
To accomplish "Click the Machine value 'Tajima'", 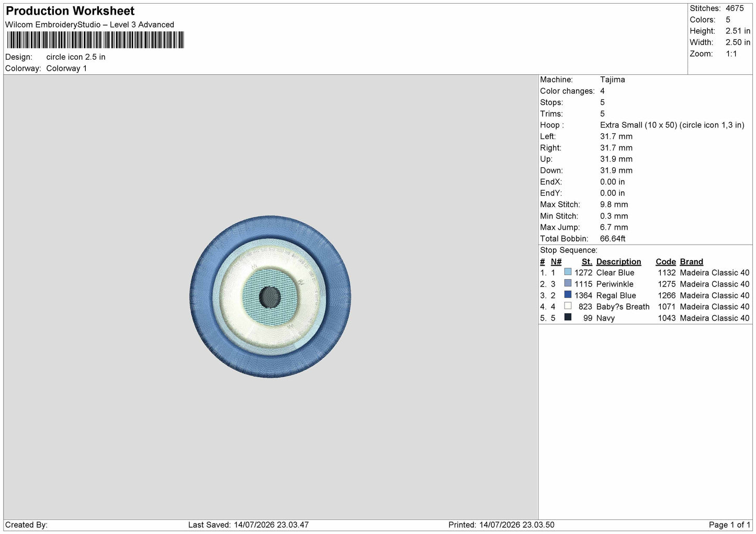I will click(612, 79).
